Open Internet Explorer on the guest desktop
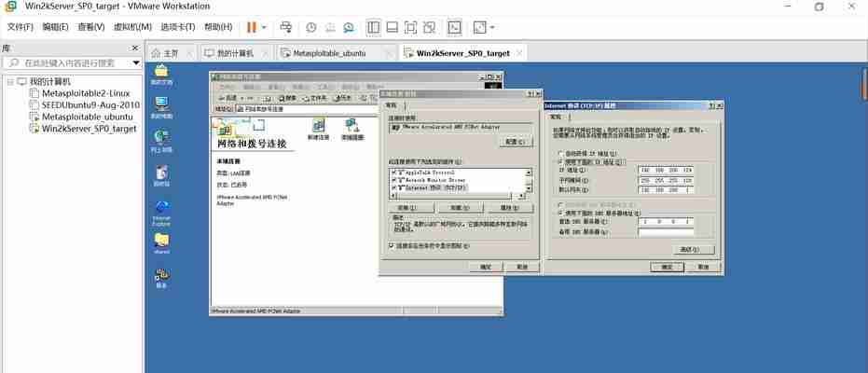This screenshot has height=373, width=868. point(161,208)
